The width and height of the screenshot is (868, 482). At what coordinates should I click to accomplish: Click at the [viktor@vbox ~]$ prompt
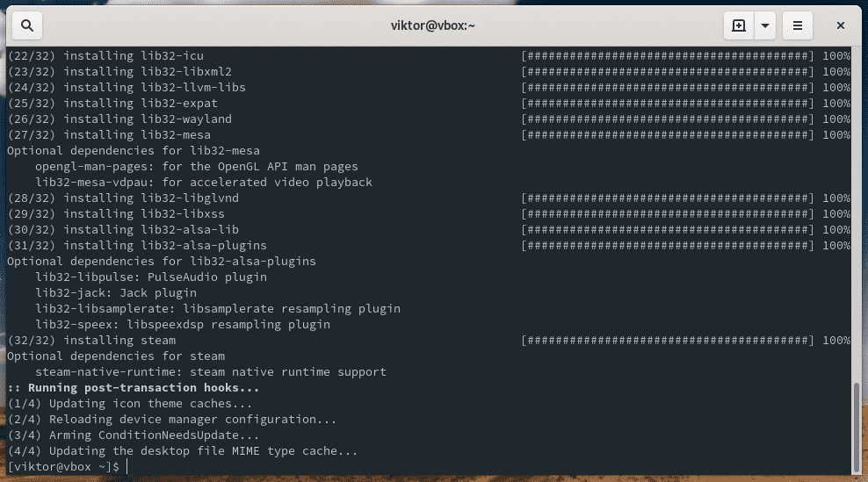63,467
